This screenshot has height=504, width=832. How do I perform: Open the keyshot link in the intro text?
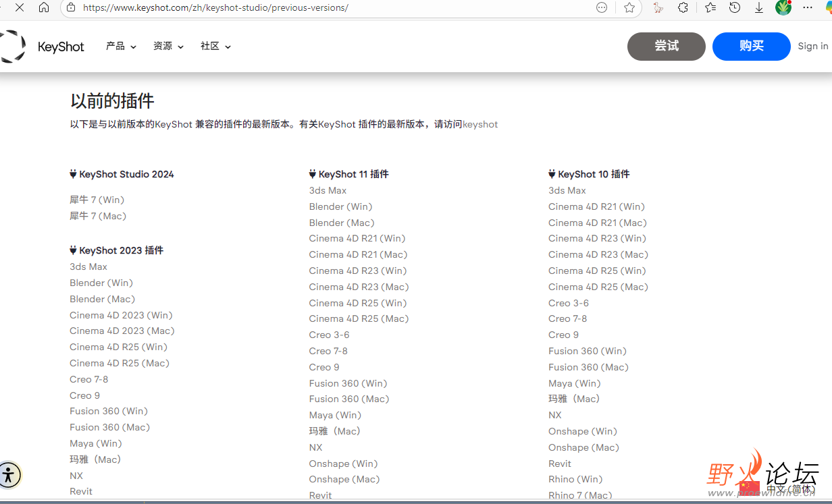pyautogui.click(x=480, y=124)
